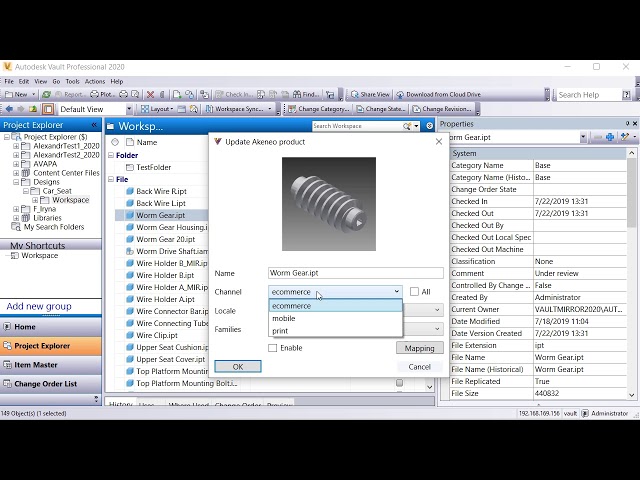The image size is (640, 480).
Task: Collapse the Designs folder node
Action: pyautogui.click(x=16, y=182)
